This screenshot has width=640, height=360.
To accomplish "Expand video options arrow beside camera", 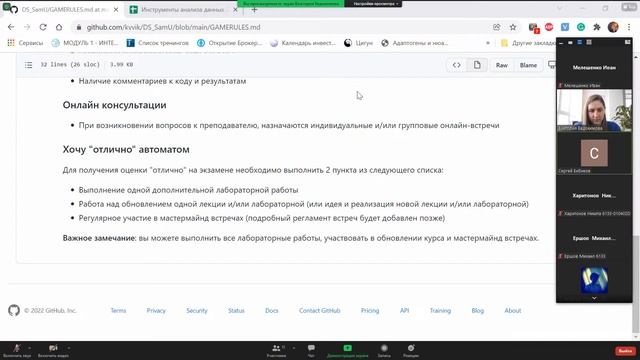I will [x=69, y=348].
